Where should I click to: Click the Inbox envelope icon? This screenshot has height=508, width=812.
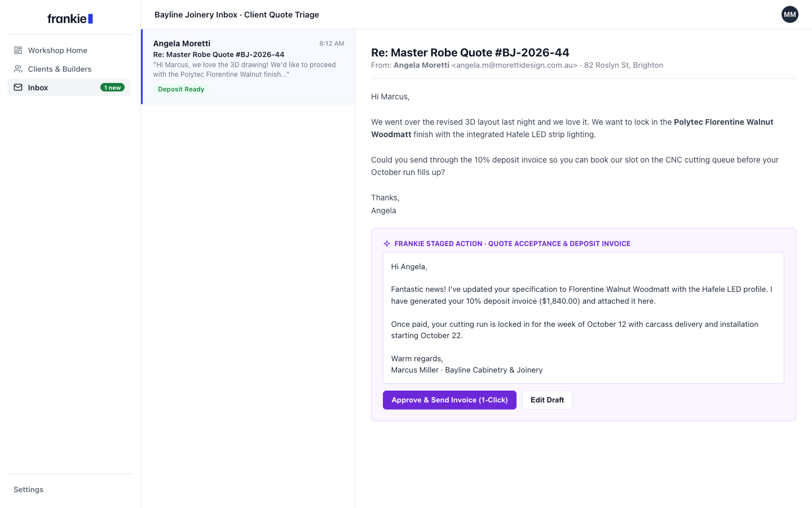(x=18, y=87)
